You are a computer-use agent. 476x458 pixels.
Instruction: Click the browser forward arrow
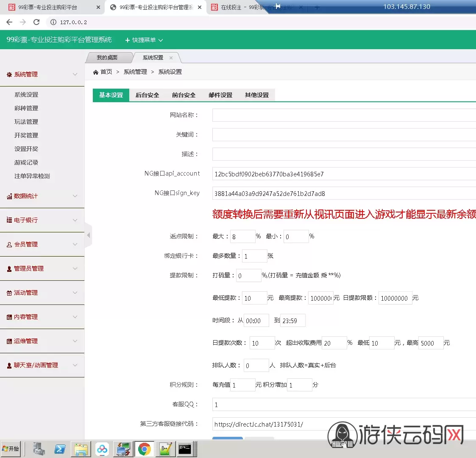coord(23,22)
